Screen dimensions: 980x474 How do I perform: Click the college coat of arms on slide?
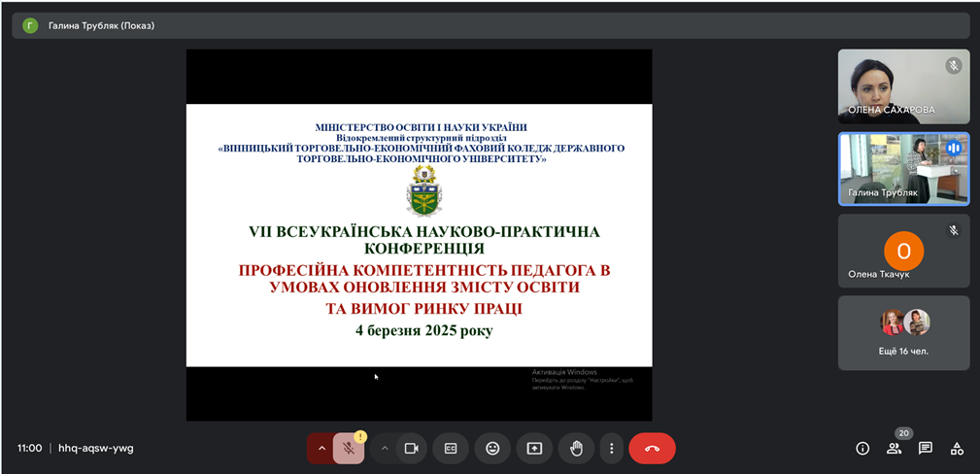point(422,190)
